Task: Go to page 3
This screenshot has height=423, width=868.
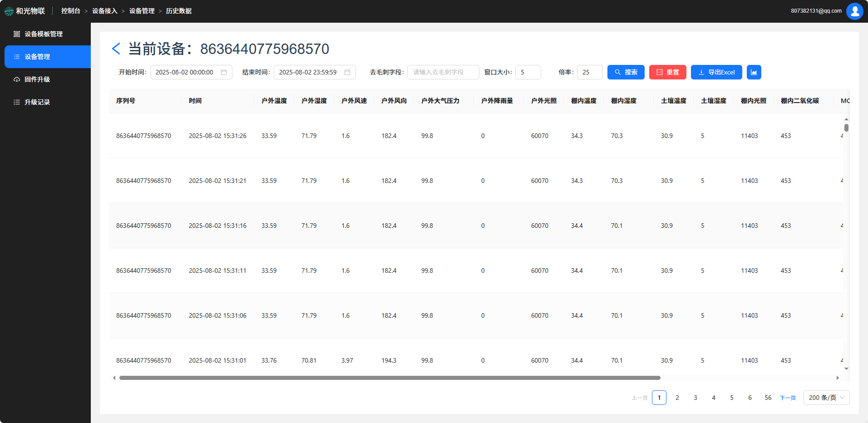Action: tap(695, 398)
